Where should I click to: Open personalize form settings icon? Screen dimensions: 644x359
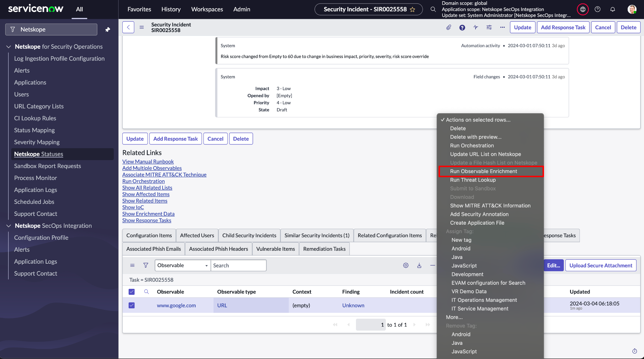[489, 27]
